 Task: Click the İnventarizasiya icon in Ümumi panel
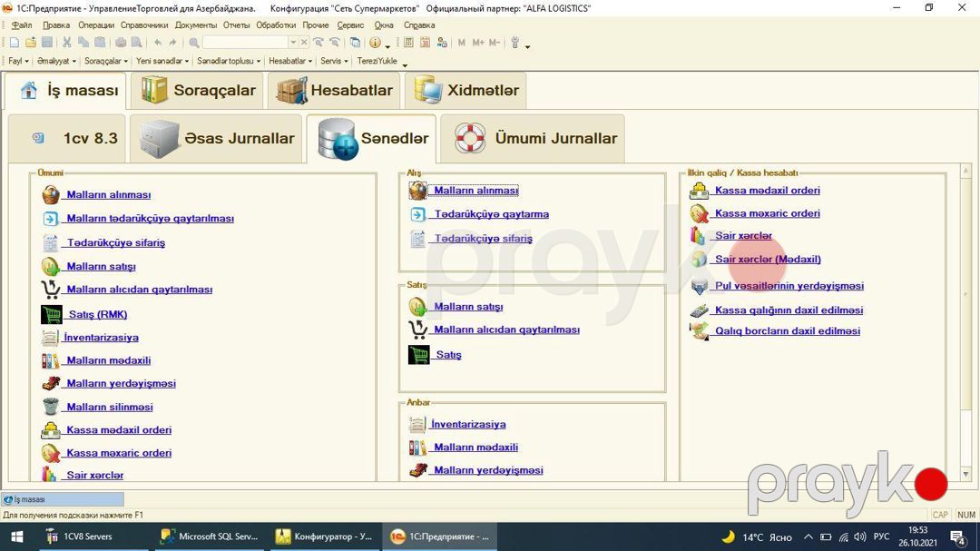pyautogui.click(x=50, y=338)
